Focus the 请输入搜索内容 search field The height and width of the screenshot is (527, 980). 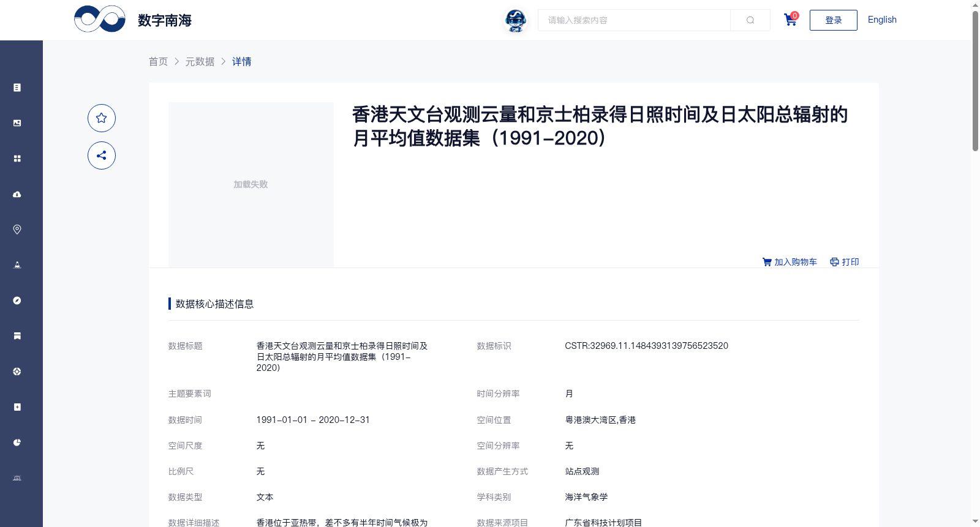[634, 20]
